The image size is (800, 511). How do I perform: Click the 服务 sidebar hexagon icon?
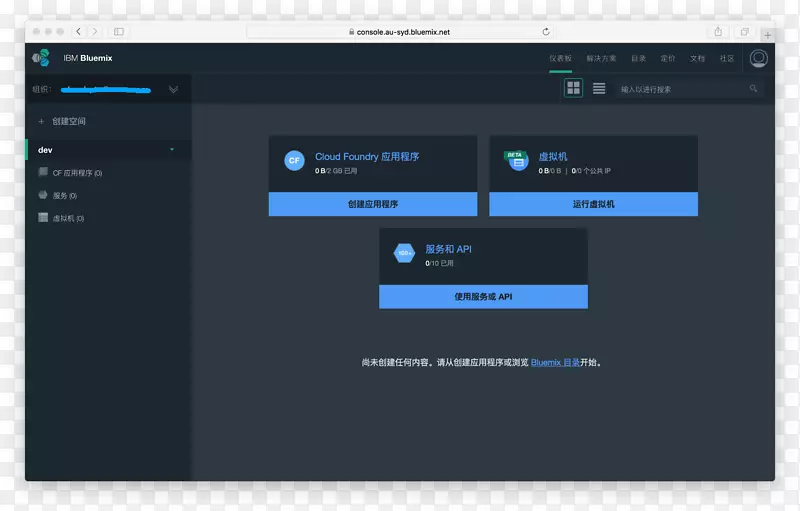[43, 195]
